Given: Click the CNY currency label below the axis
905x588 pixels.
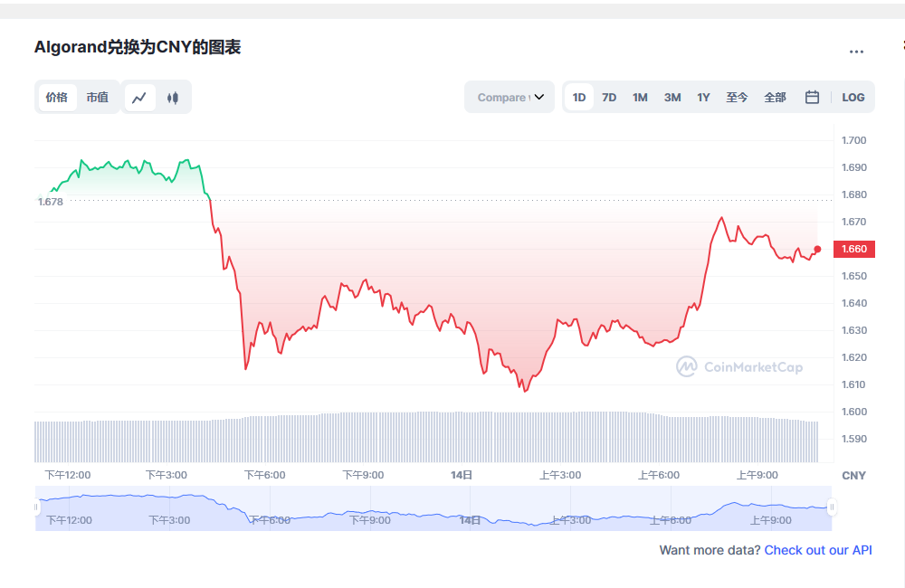Looking at the screenshot, I should [x=853, y=476].
